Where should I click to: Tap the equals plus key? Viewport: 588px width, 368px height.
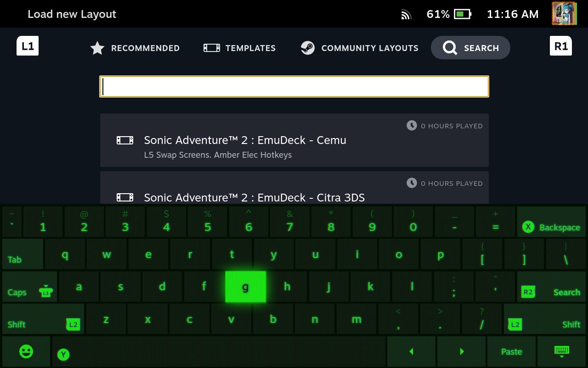point(495,222)
